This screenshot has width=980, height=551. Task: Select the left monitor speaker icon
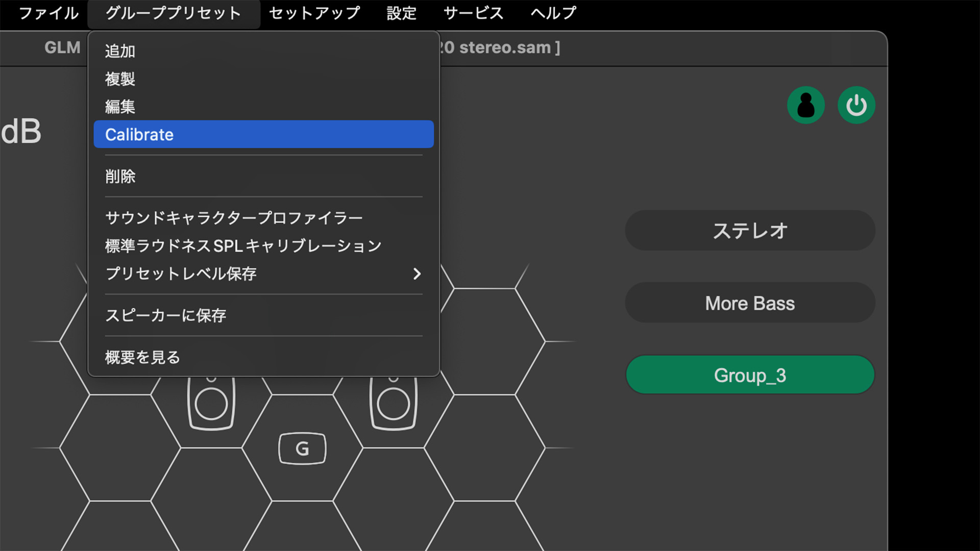210,403
